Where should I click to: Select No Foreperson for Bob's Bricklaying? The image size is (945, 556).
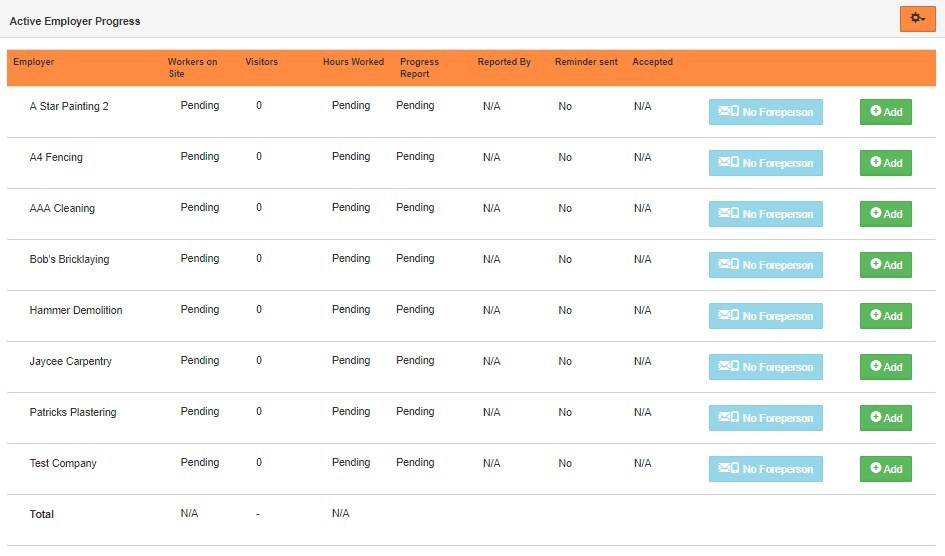tap(765, 265)
